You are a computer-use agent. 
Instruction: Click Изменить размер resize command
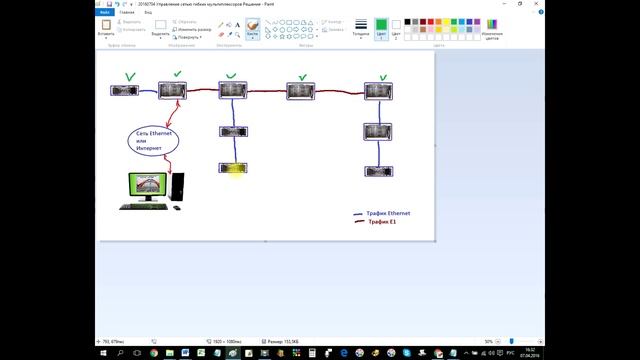point(192,29)
